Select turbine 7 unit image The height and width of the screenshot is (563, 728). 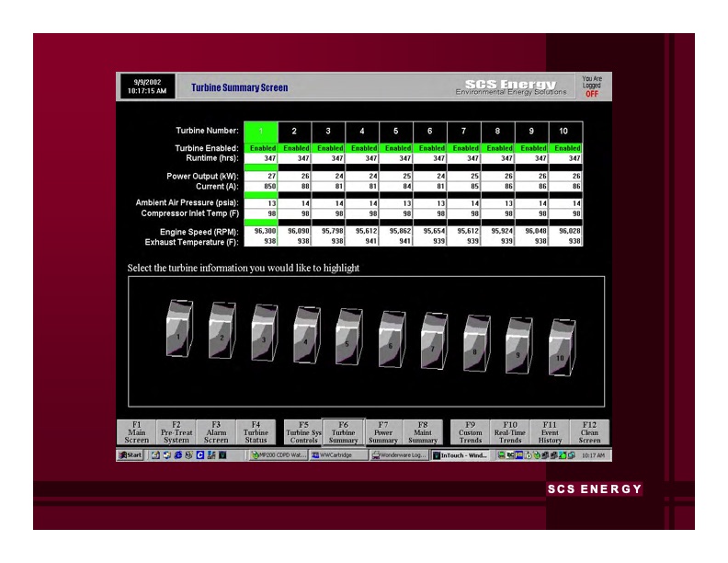coord(434,341)
